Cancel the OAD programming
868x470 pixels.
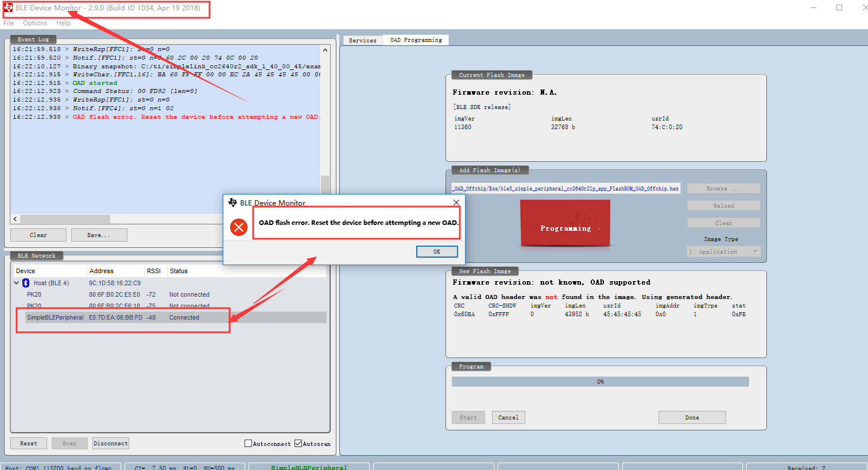(508, 417)
